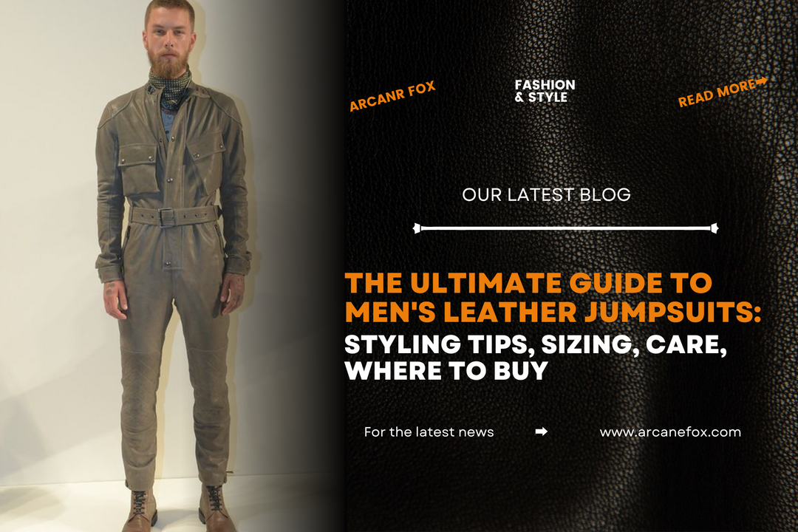Image resolution: width=798 pixels, height=532 pixels.
Task: Click the Styling Tips, Sizing, Care subtitle line
Action: point(536,344)
